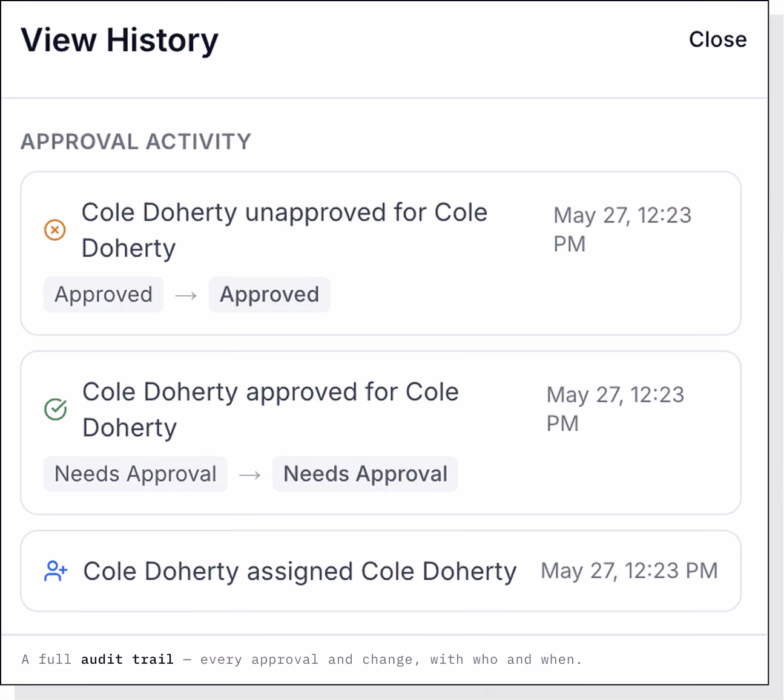This screenshot has height=700, width=784.
Task: Open the Cole Doherty unapproved entry
Action: (381, 254)
